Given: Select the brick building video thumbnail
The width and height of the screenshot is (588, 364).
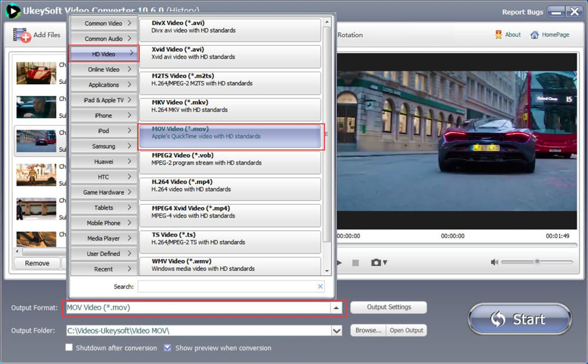Looking at the screenshot, I should [x=36, y=208].
